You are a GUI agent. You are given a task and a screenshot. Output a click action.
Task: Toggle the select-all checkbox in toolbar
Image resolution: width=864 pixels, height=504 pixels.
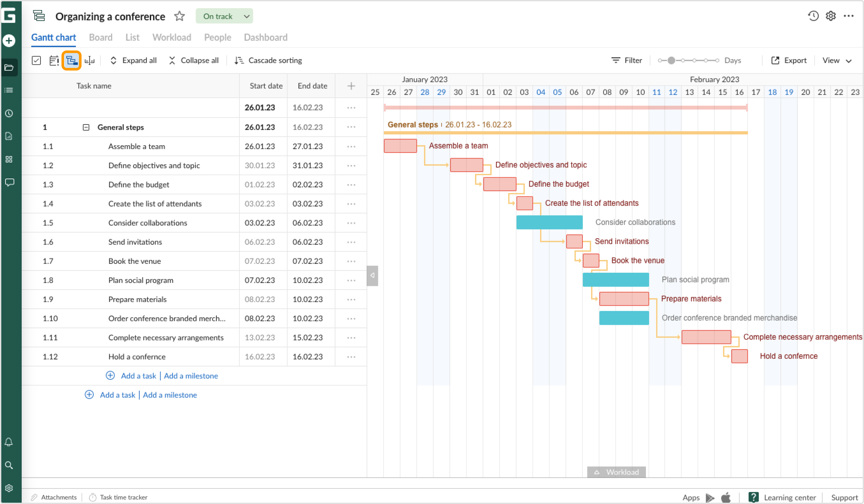36,61
